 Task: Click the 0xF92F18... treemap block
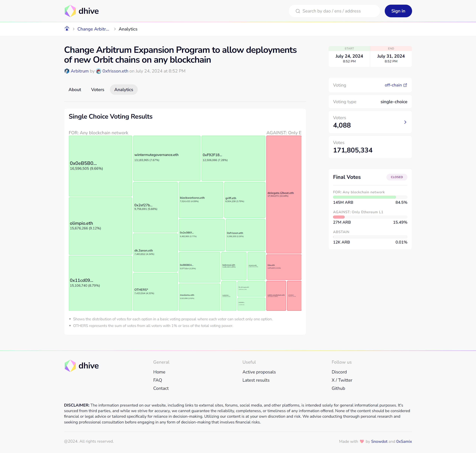[x=233, y=158]
